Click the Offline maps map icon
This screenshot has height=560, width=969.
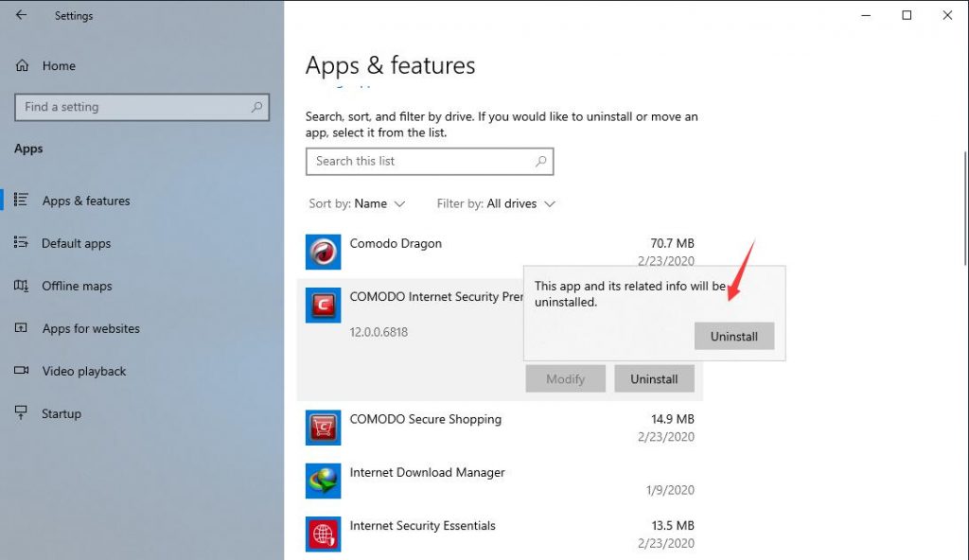pyautogui.click(x=21, y=286)
